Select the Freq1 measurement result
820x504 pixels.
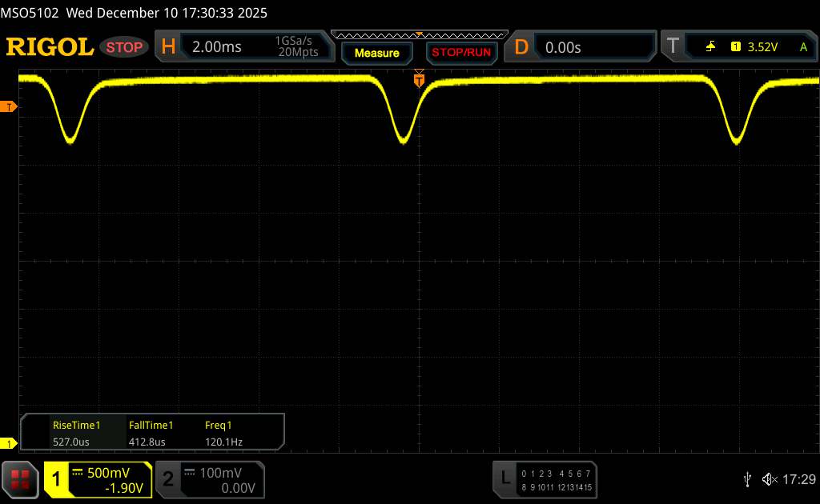[223, 433]
